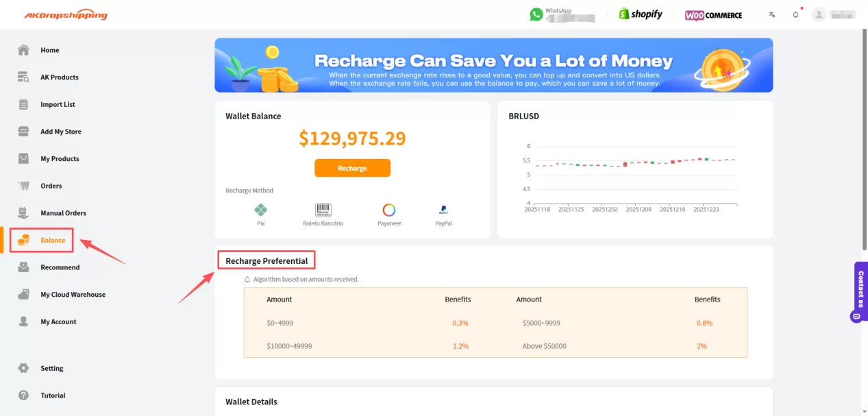Screen dimensions: 868x416
Task: Open the Setting page
Action: (51, 368)
